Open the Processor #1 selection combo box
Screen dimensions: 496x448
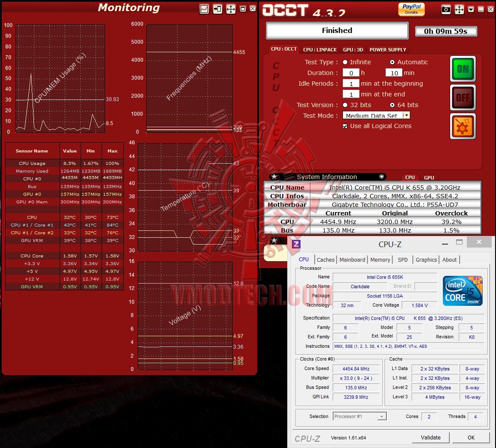coord(360,416)
